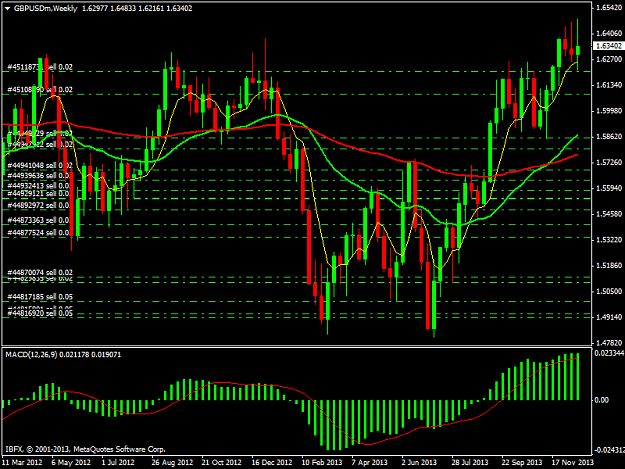
Task: Open the chart menu triangle beside GBPUSDm
Action: (7, 8)
